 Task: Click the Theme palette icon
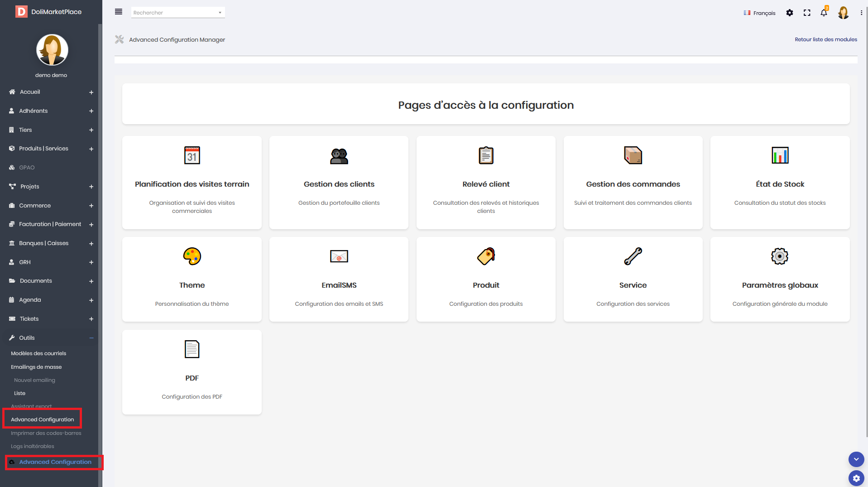(192, 256)
